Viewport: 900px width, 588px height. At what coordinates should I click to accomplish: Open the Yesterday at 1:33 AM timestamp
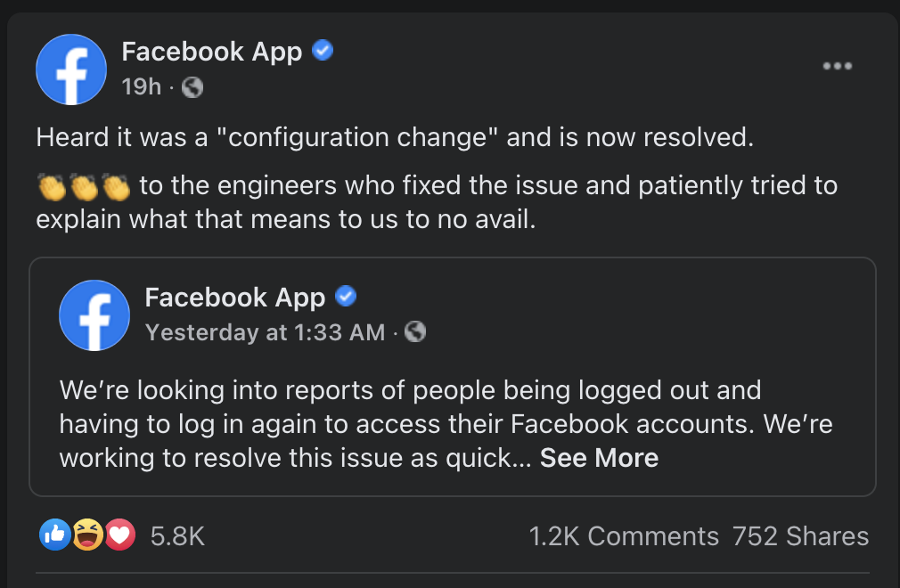[265, 332]
